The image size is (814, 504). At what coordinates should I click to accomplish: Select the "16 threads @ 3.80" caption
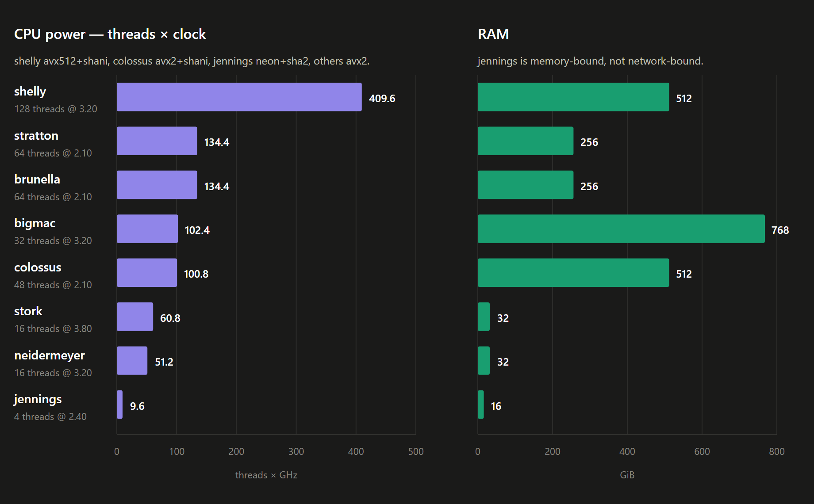53,329
